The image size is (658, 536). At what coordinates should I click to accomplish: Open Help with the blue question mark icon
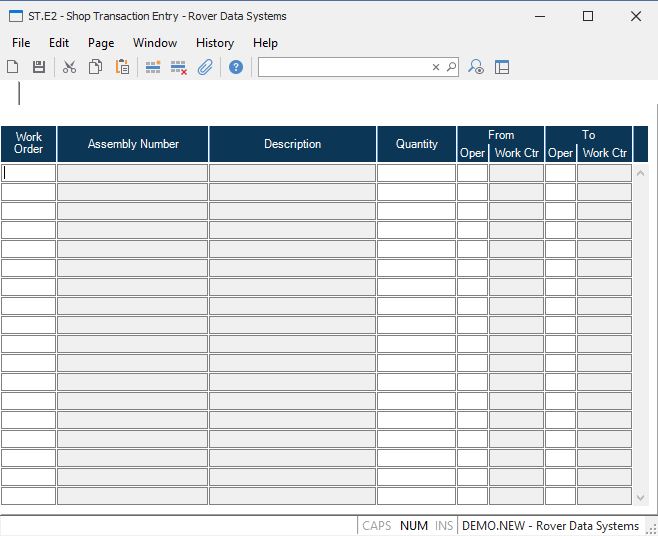236,67
